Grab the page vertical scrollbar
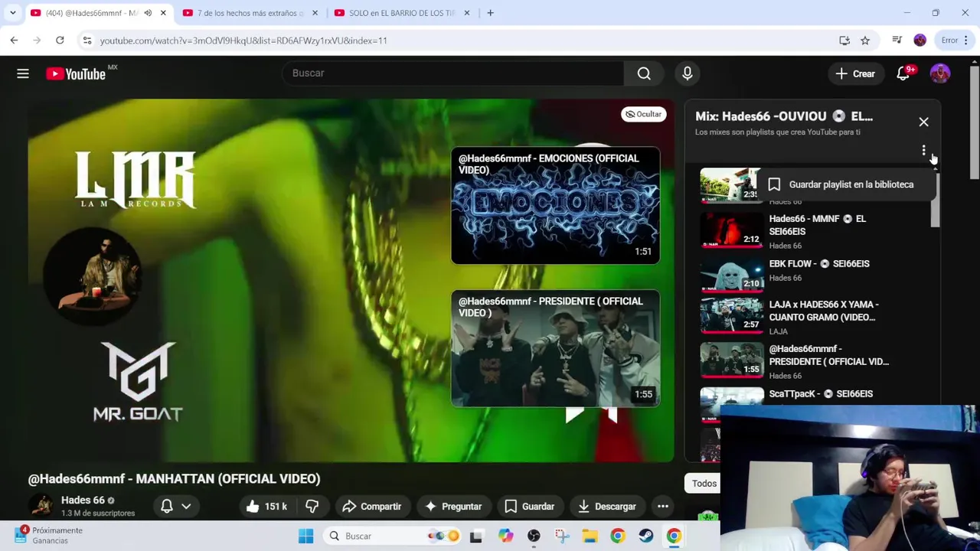Screen dimensions: 980x551 (974, 122)
